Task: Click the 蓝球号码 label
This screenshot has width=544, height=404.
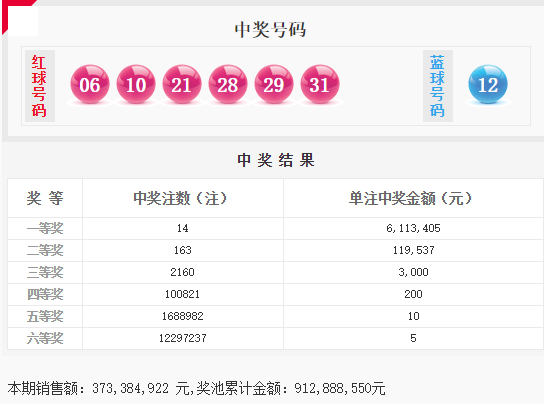Action: 437,86
